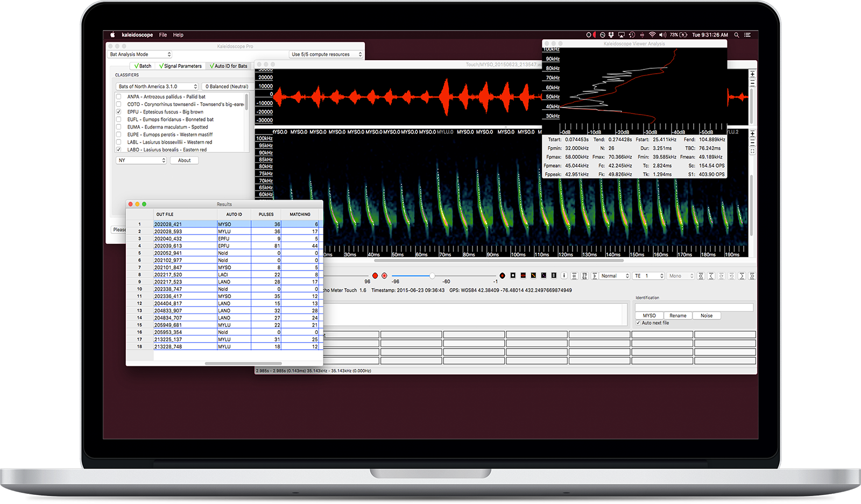This screenshot has width=861, height=504.
Task: Click the black circle record icon in the viewer toolbar
Action: 502,276
